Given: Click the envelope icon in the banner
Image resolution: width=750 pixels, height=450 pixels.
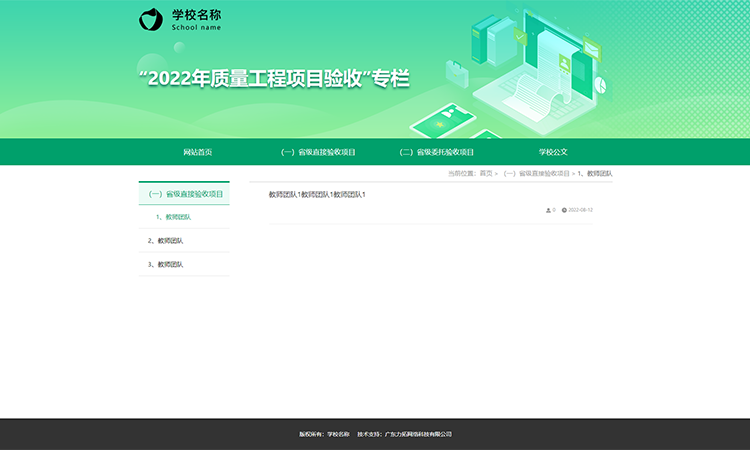Looking at the screenshot, I should [591, 47].
